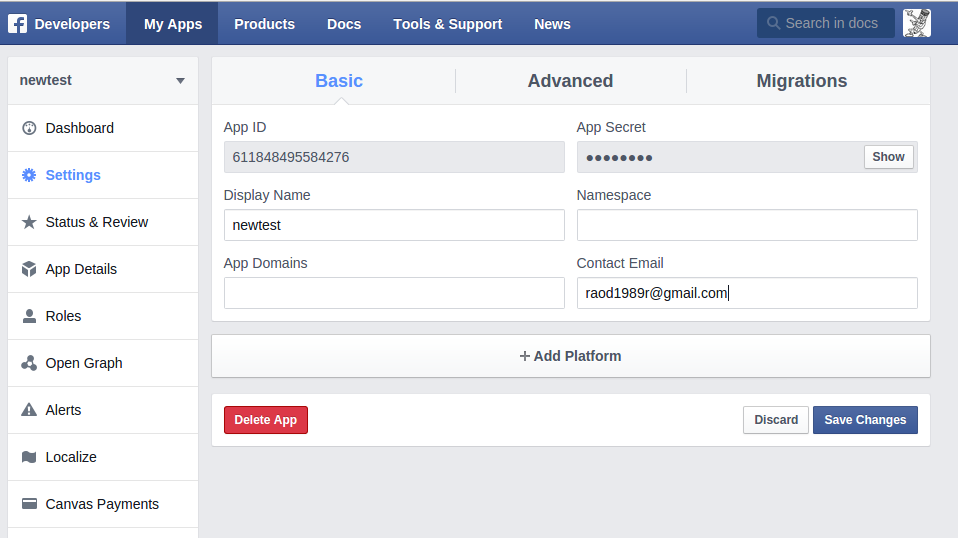Discard the settings changes
958x538 pixels.
(776, 420)
